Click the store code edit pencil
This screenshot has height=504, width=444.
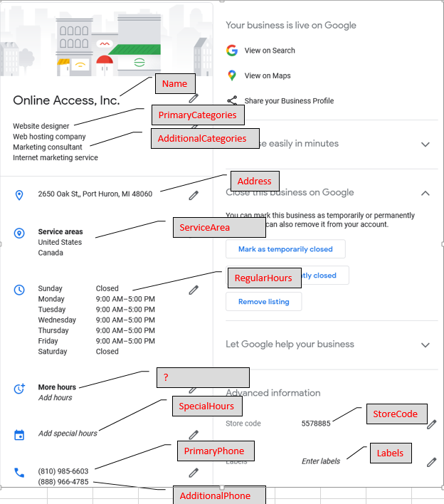[x=431, y=424]
